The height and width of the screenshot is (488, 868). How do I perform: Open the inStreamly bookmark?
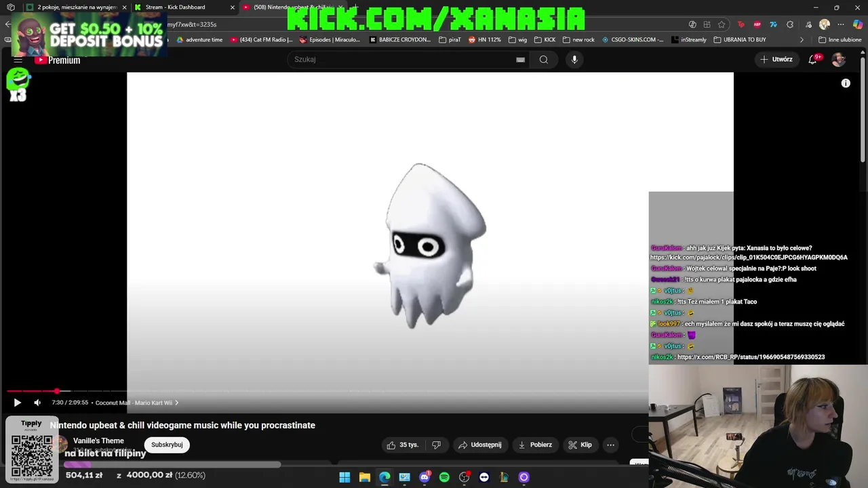pyautogui.click(x=689, y=40)
